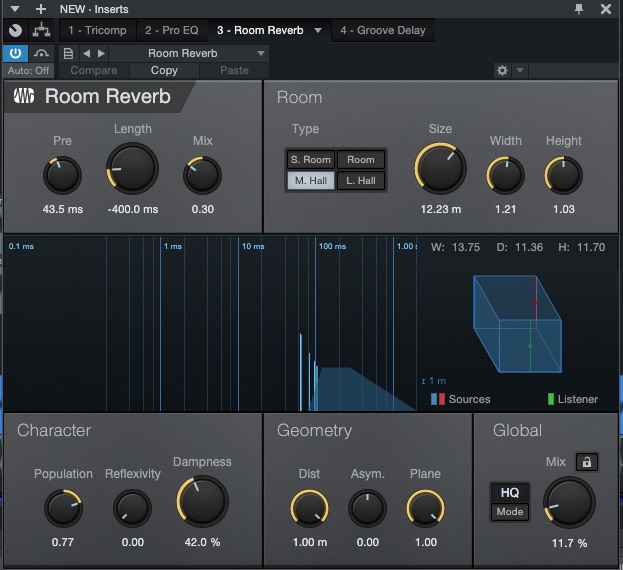Image resolution: width=623 pixels, height=570 pixels.
Task: Click the Dist knob
Action: pos(310,508)
